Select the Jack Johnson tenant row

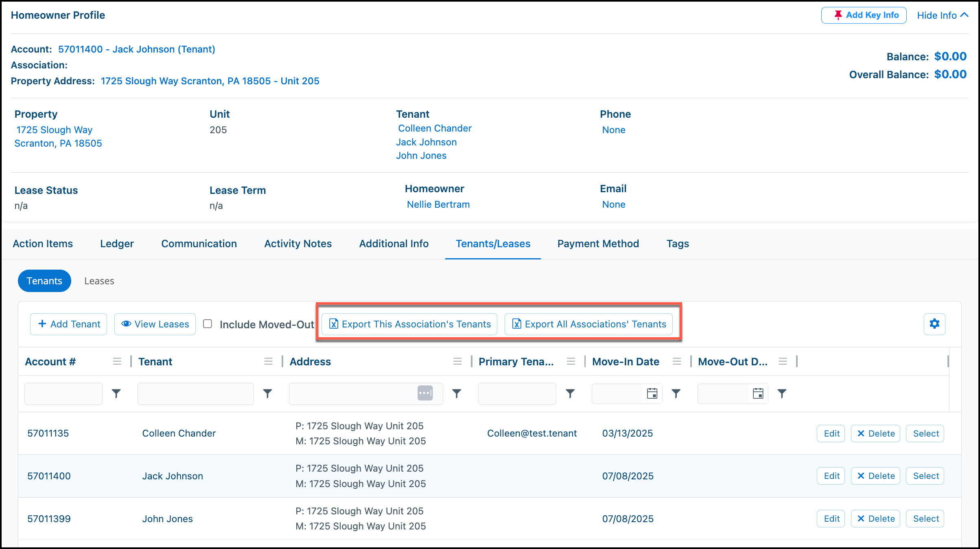tap(925, 476)
